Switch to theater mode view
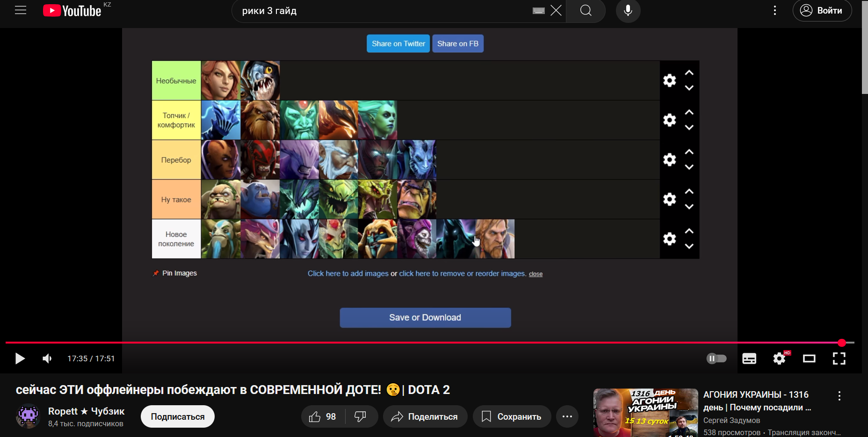Screen dimensions: 868x437 [x=809, y=358]
